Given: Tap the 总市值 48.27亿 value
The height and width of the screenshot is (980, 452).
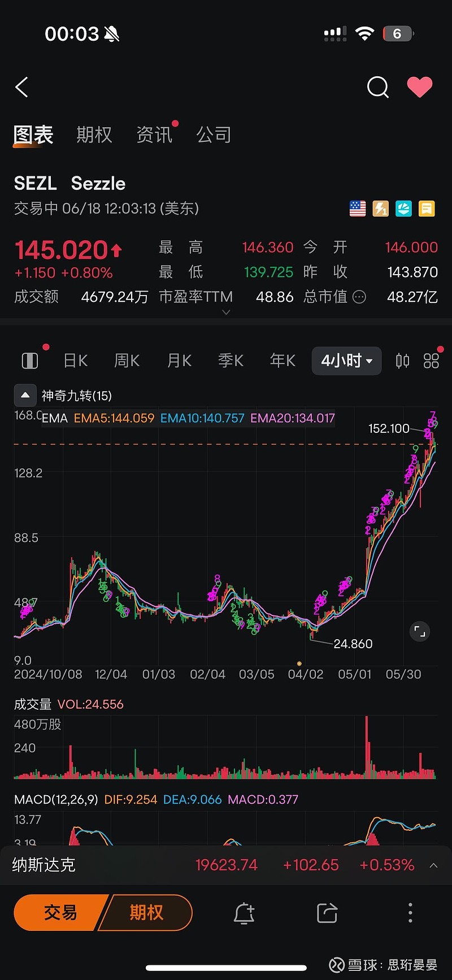Looking at the screenshot, I should tap(412, 297).
